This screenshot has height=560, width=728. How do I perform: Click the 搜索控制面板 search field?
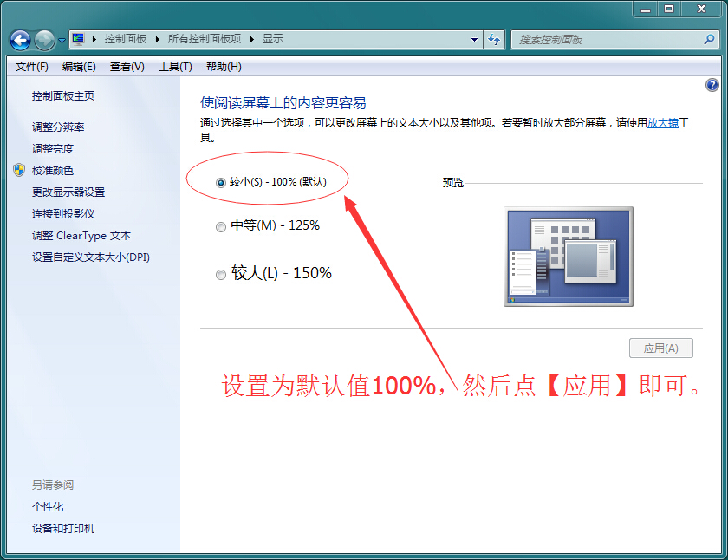[x=607, y=39]
